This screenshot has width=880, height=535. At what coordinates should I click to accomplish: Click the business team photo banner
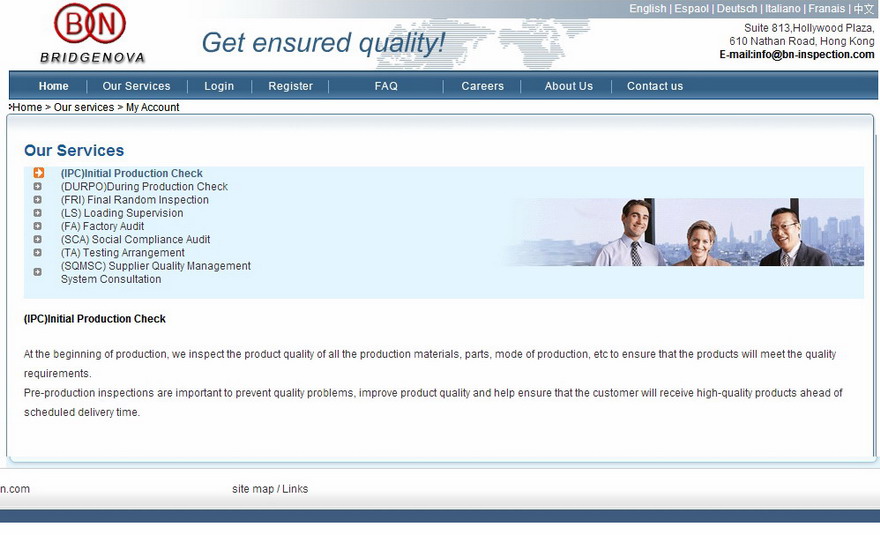coord(685,232)
